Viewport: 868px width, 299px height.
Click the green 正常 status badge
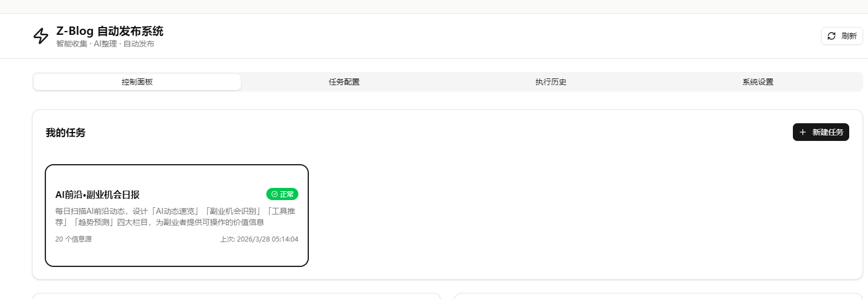(x=282, y=194)
